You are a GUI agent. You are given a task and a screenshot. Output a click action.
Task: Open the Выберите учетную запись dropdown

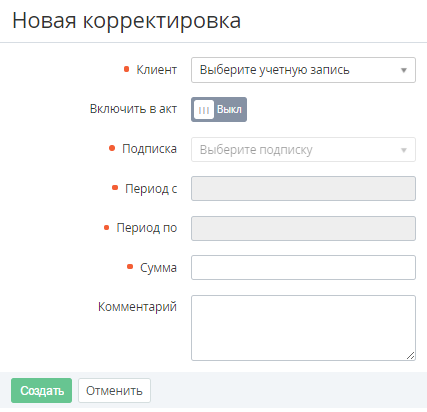303,70
